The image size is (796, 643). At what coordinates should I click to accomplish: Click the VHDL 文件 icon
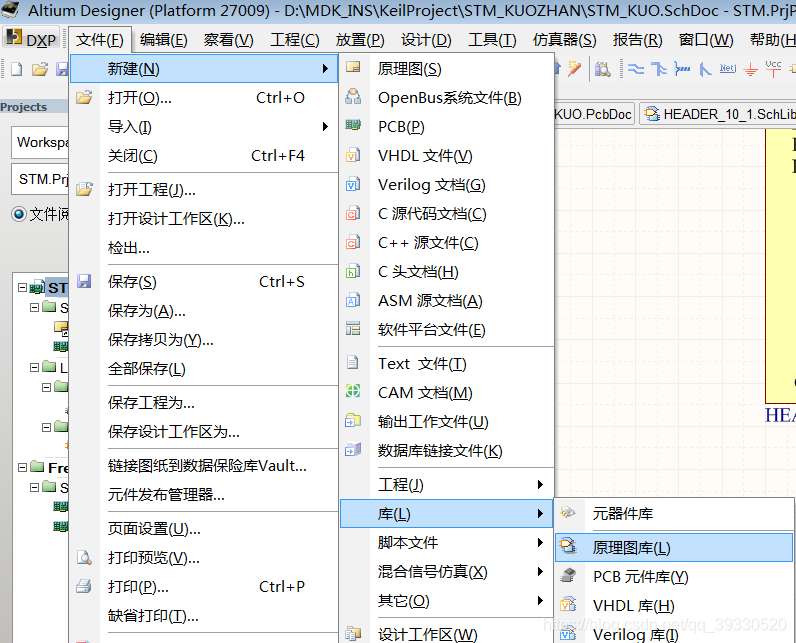click(353, 155)
